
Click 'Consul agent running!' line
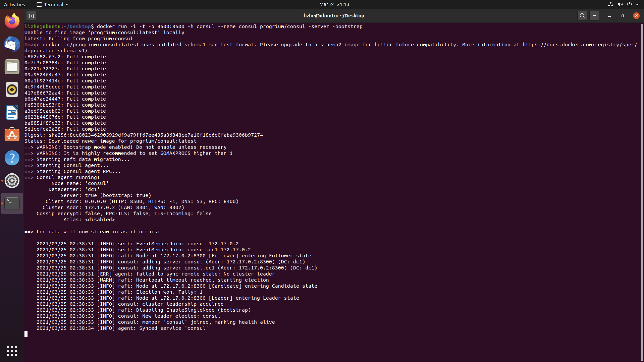click(62, 177)
